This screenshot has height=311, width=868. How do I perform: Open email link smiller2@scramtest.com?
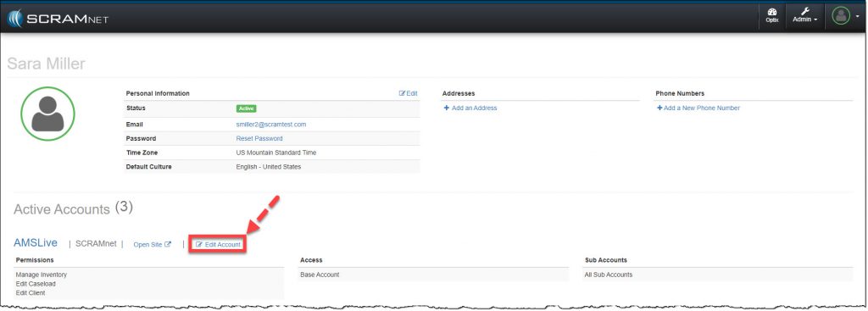pos(270,125)
